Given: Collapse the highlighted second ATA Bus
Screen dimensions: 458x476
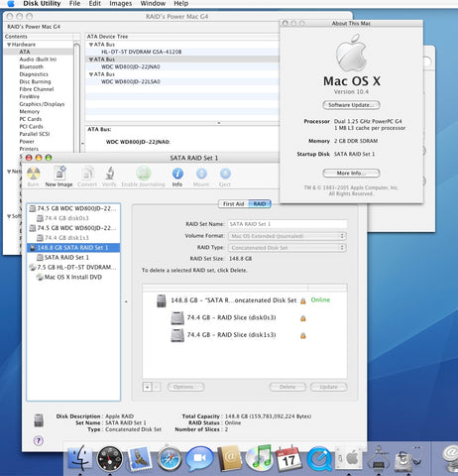Looking at the screenshot, I should [91, 59].
